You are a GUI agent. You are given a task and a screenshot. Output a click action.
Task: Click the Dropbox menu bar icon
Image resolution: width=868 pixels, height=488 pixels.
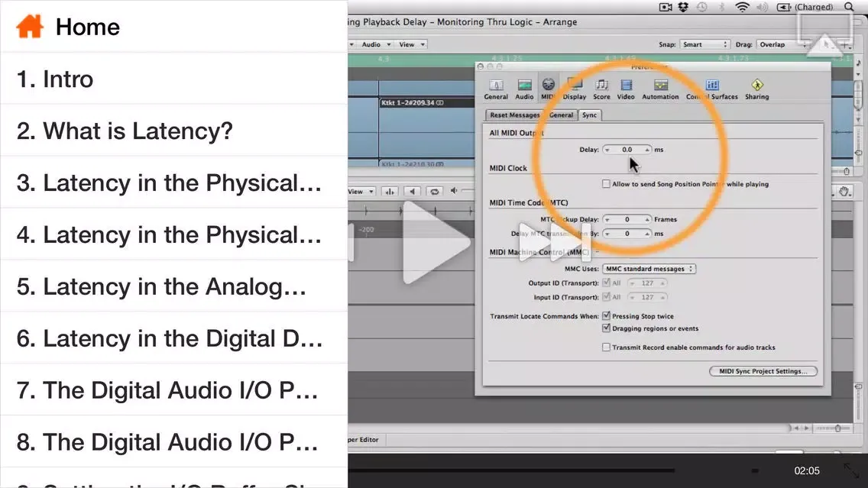click(x=684, y=7)
